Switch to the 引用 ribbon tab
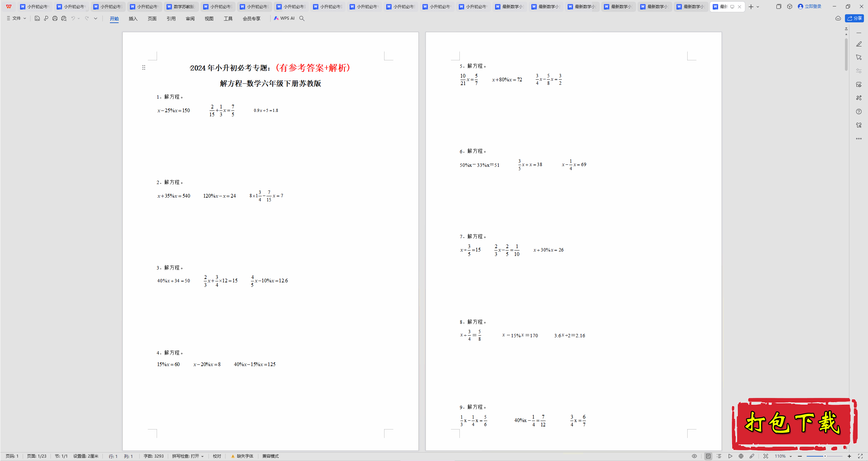Image resolution: width=868 pixels, height=461 pixels. 171,19
